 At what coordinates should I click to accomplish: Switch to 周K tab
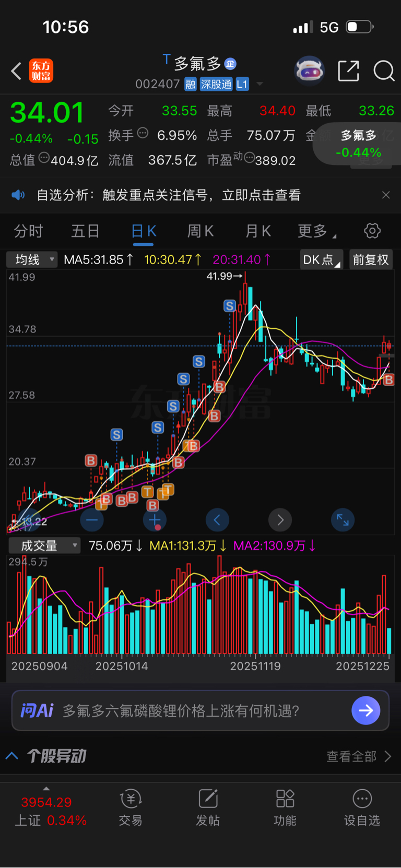pos(200,231)
